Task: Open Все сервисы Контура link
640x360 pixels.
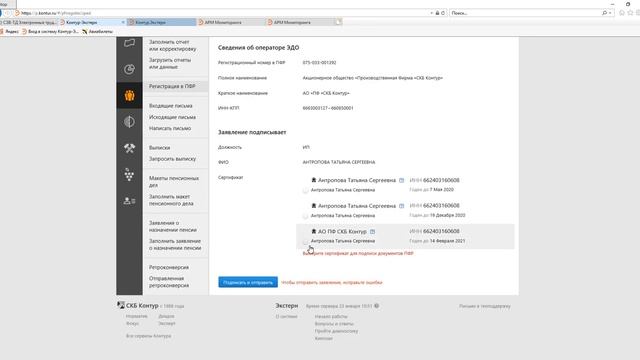Action: [149, 336]
